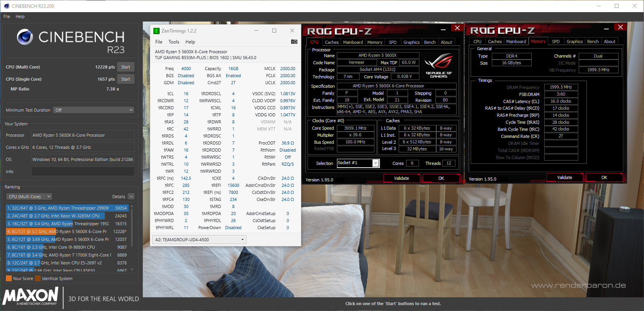Switch to Graphics tab in right CPU-Z
This screenshot has width=644, height=311.
click(x=575, y=42)
